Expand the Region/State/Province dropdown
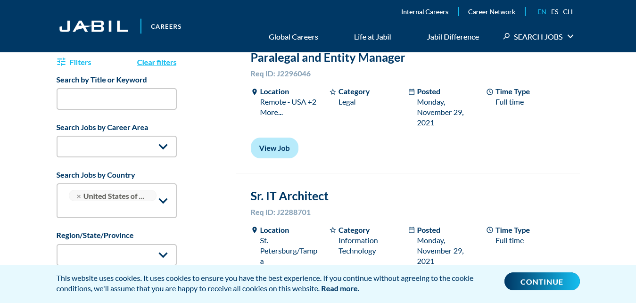Image resolution: width=644 pixels, height=303 pixels. [x=163, y=255]
